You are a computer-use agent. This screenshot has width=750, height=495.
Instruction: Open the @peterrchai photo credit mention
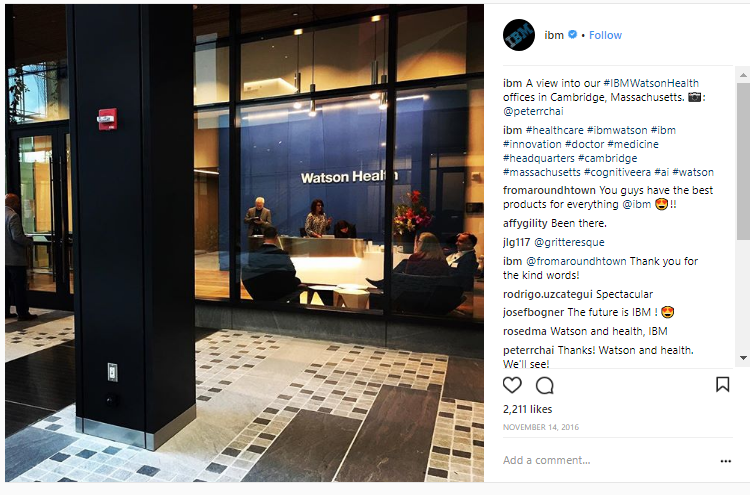(533, 111)
